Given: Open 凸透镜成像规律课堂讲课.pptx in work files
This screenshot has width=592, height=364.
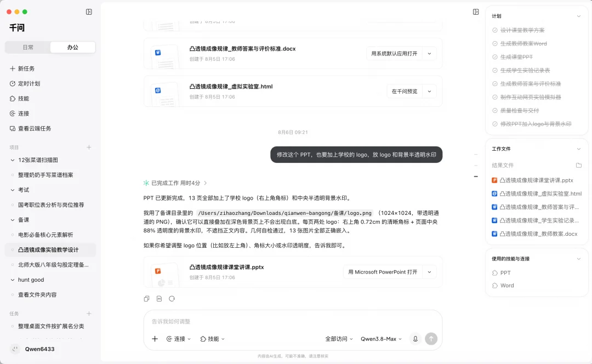Looking at the screenshot, I should point(536,180).
